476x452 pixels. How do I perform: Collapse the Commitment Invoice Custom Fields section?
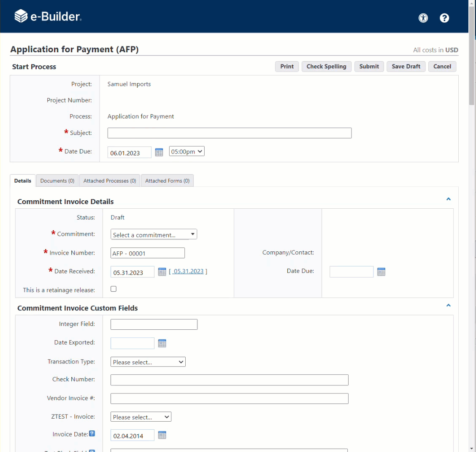449,305
